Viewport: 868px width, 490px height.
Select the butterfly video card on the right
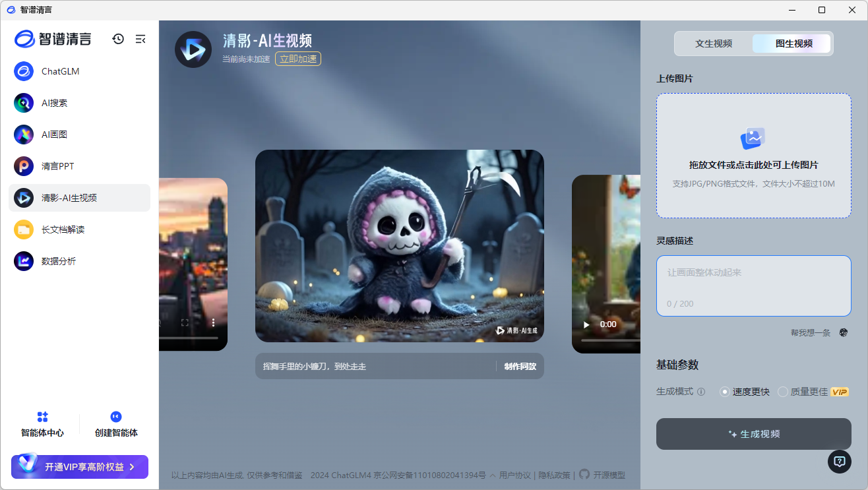click(606, 264)
